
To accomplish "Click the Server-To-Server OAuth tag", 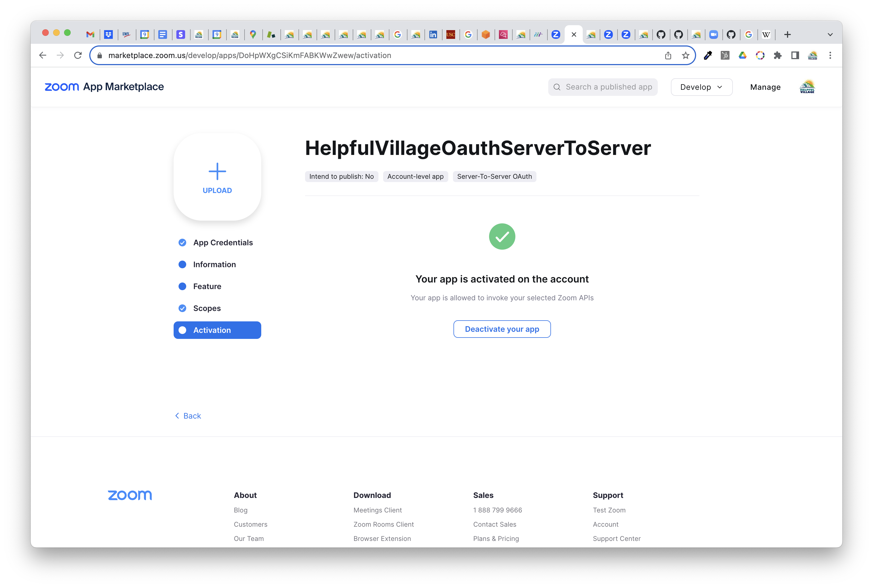I will tap(495, 176).
